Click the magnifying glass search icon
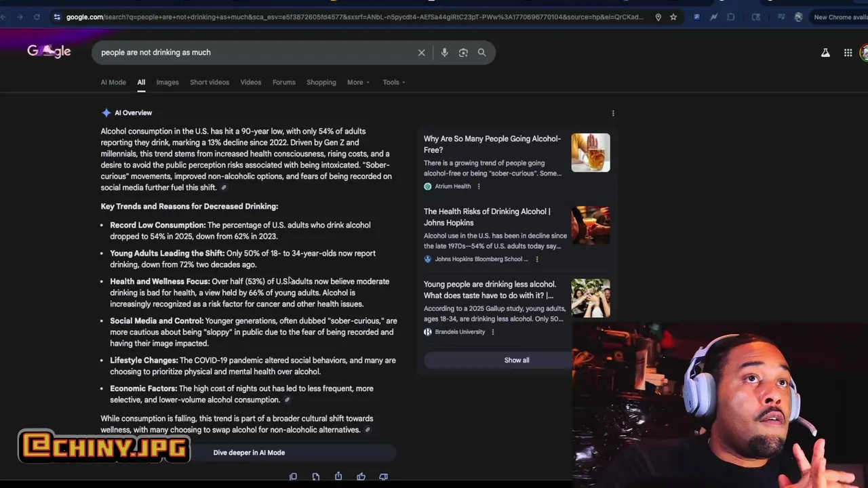 click(x=481, y=52)
